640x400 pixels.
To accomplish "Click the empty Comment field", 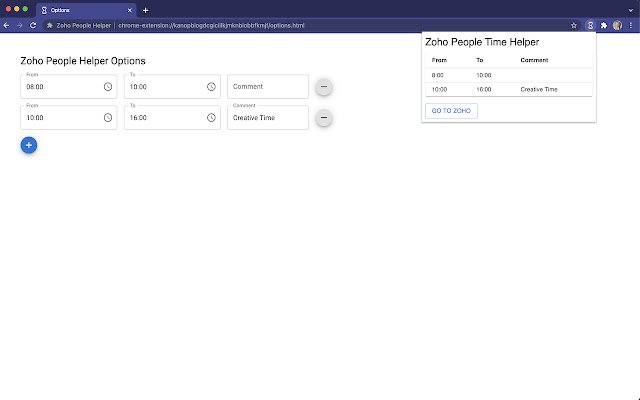I will [x=268, y=87].
